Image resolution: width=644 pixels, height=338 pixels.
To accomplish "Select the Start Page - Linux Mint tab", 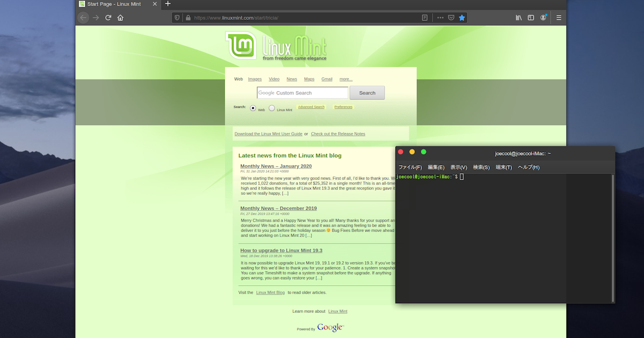I will tap(118, 4).
